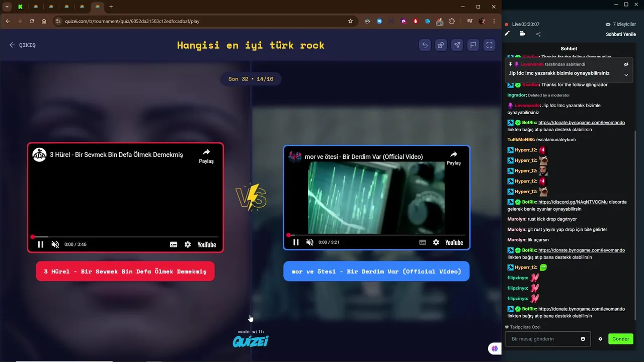
Task: Unmute the mor ve ötesi video
Action: pyautogui.click(x=310, y=242)
